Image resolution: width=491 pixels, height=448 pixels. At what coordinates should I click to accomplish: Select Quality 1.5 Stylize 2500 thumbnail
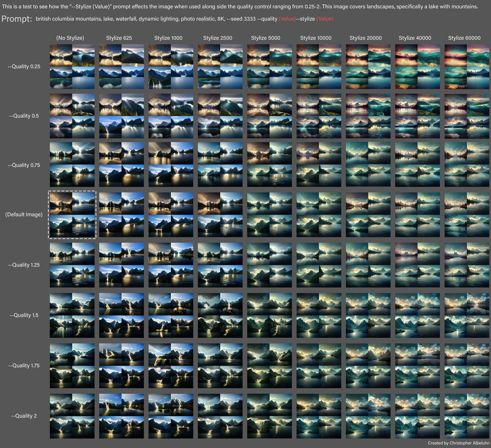coord(220,315)
